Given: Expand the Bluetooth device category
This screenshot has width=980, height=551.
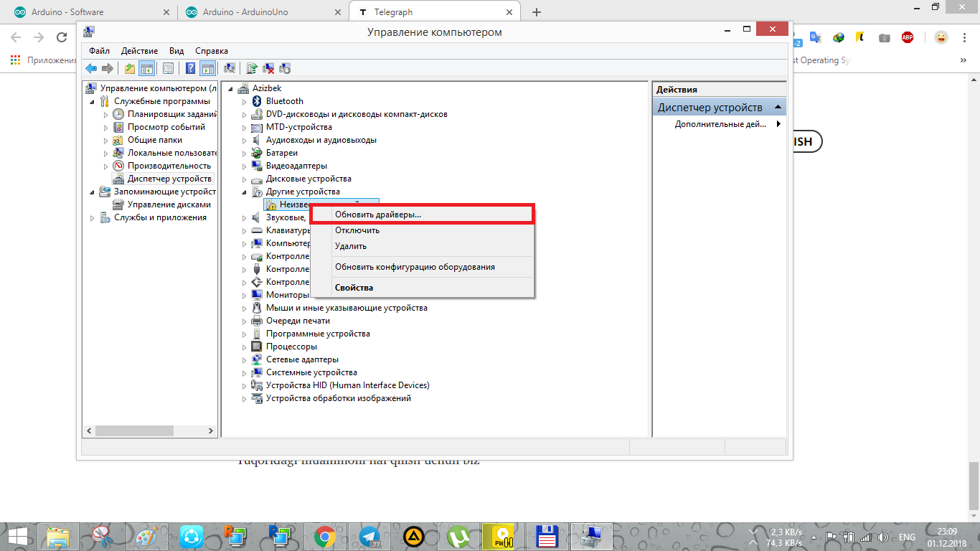Looking at the screenshot, I should (244, 101).
